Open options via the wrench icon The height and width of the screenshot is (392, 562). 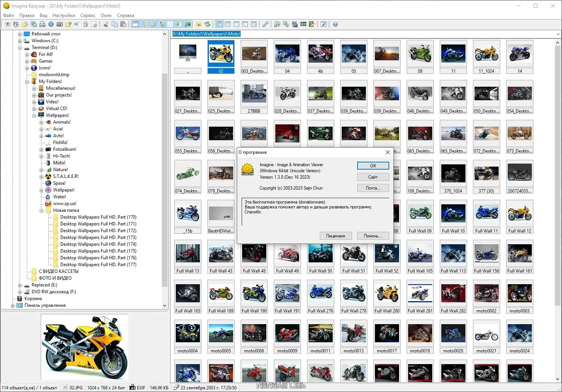[266, 24]
